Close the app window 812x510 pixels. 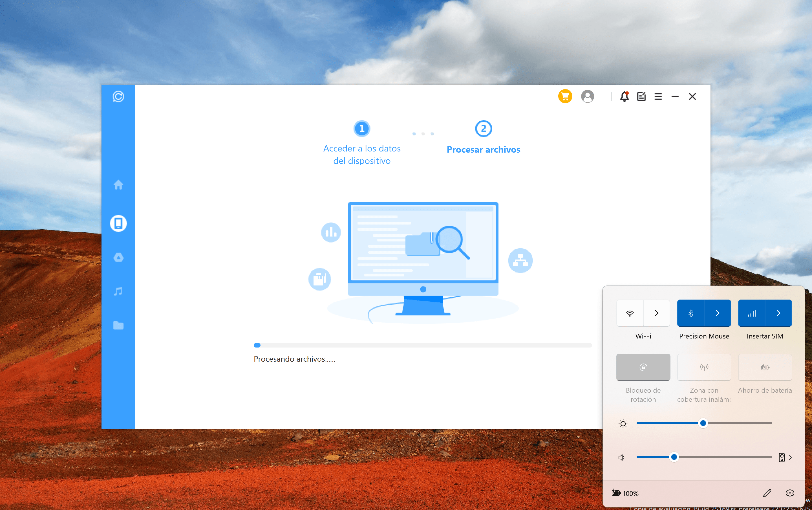click(692, 96)
